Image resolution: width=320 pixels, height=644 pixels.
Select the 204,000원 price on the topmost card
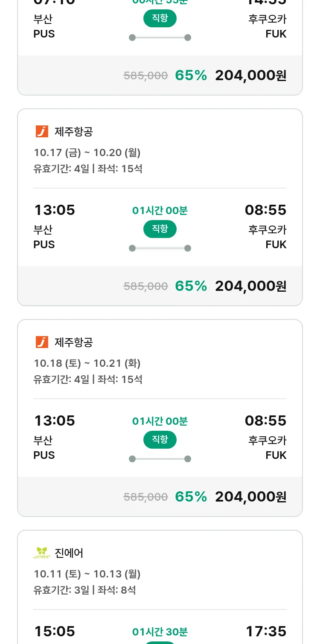tap(250, 75)
